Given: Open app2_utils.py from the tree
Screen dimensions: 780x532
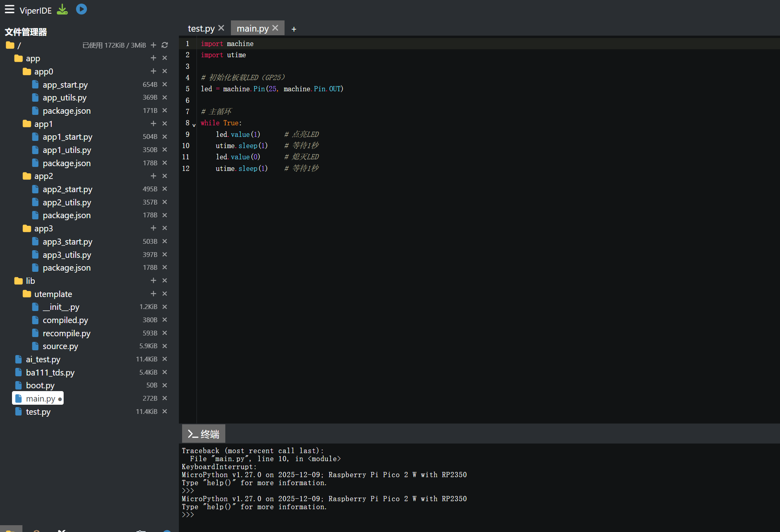Looking at the screenshot, I should click(67, 202).
